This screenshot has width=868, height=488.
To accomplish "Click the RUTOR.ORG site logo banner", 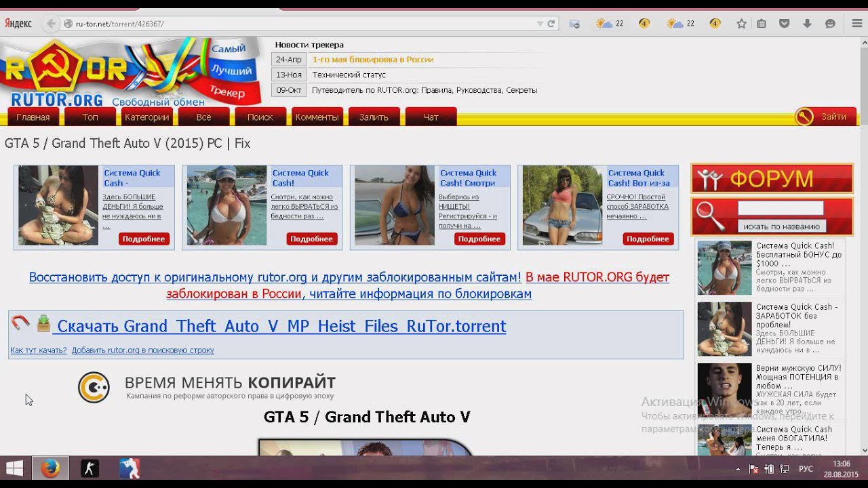I will pos(131,73).
